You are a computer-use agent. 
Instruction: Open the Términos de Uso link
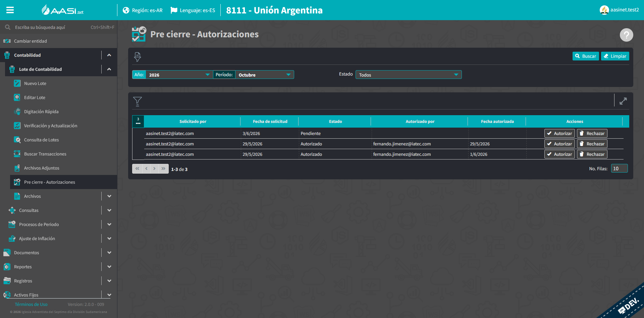pos(31,304)
